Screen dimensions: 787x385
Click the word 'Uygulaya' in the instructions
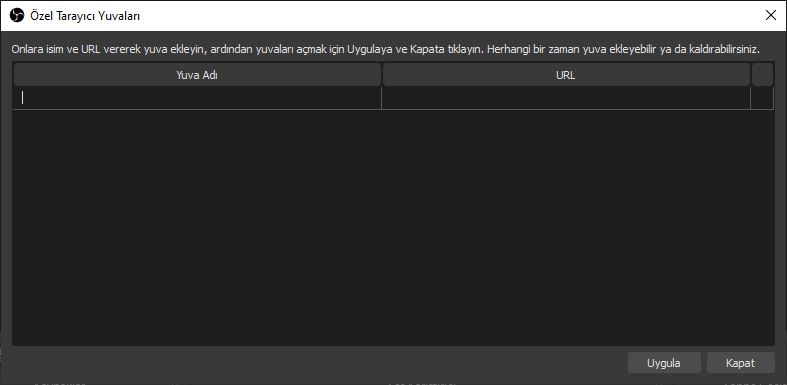tap(369, 50)
